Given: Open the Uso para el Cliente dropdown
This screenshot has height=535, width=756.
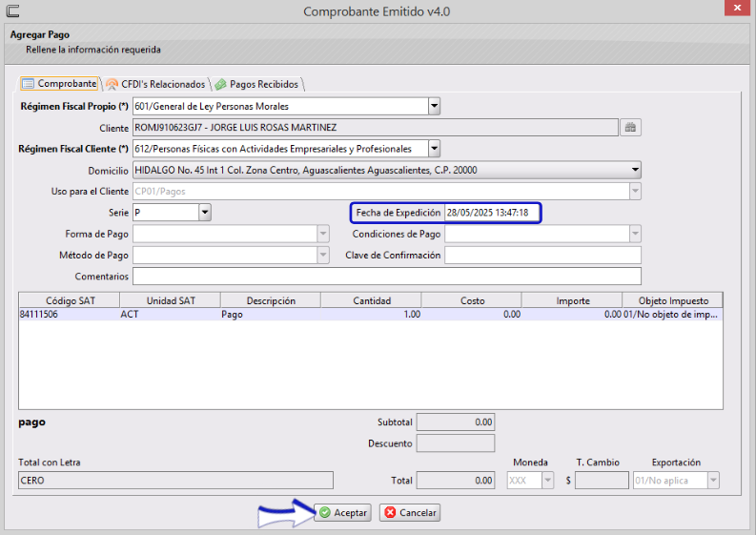Looking at the screenshot, I should pyautogui.click(x=635, y=191).
